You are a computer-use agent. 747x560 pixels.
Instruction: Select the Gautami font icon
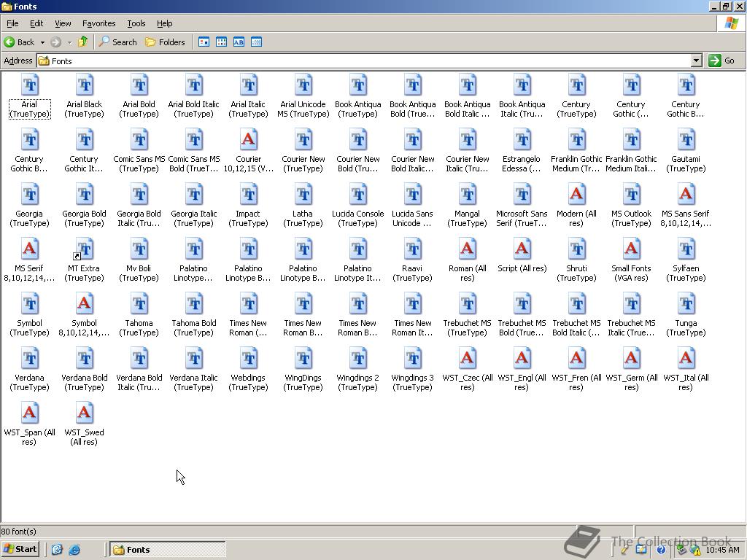pos(686,141)
